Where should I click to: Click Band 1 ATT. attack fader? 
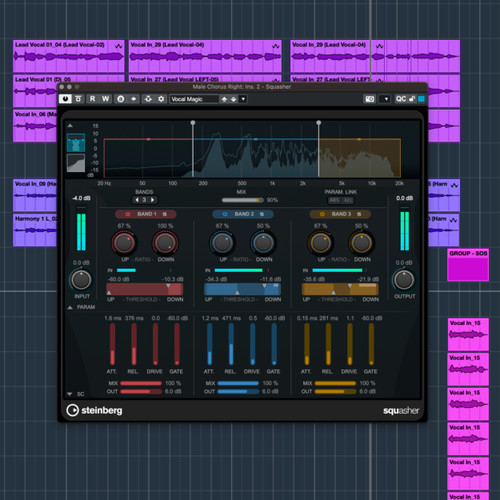pos(112,344)
